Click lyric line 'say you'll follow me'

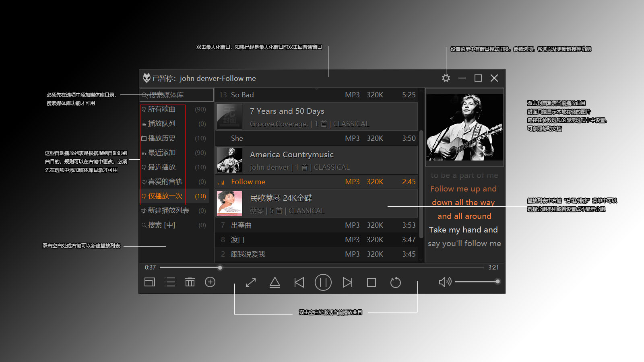coord(464,244)
